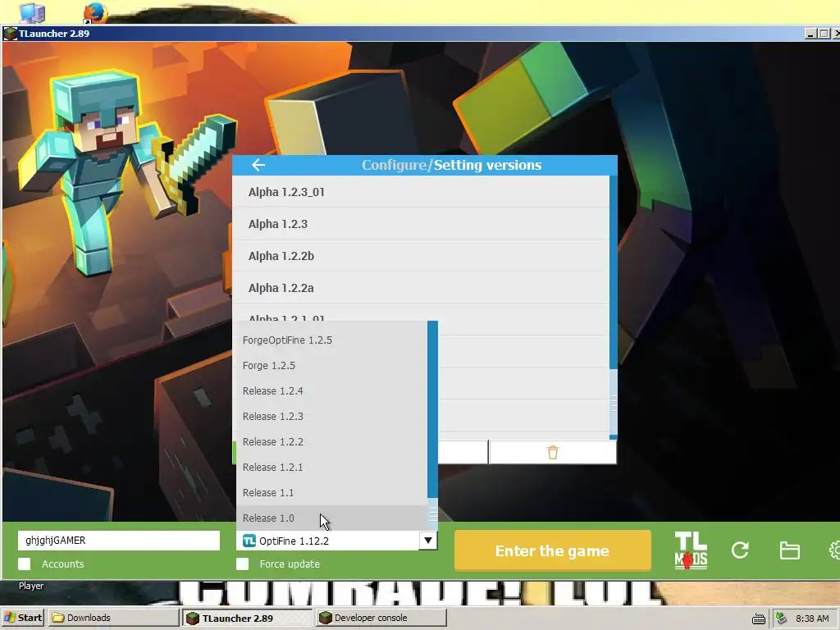The width and height of the screenshot is (840, 630).
Task: Switch to Downloads taskbar window
Action: pyautogui.click(x=112, y=618)
